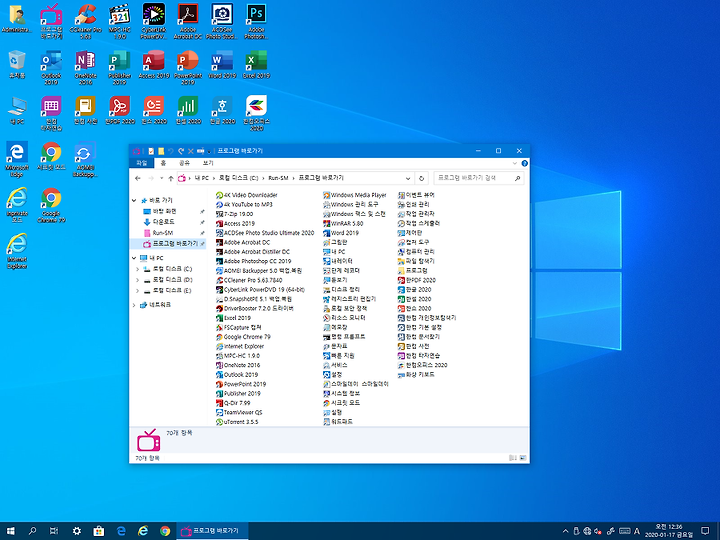Viewport: 720px width, 540px height.
Task: Switch to the 보기 ribbon tab
Action: pos(208,163)
